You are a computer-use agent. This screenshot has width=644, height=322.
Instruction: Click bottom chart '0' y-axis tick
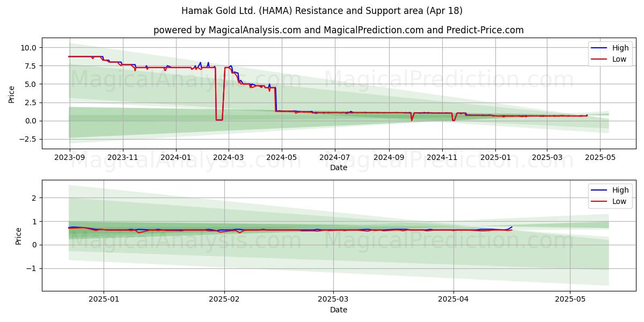tap(35, 245)
